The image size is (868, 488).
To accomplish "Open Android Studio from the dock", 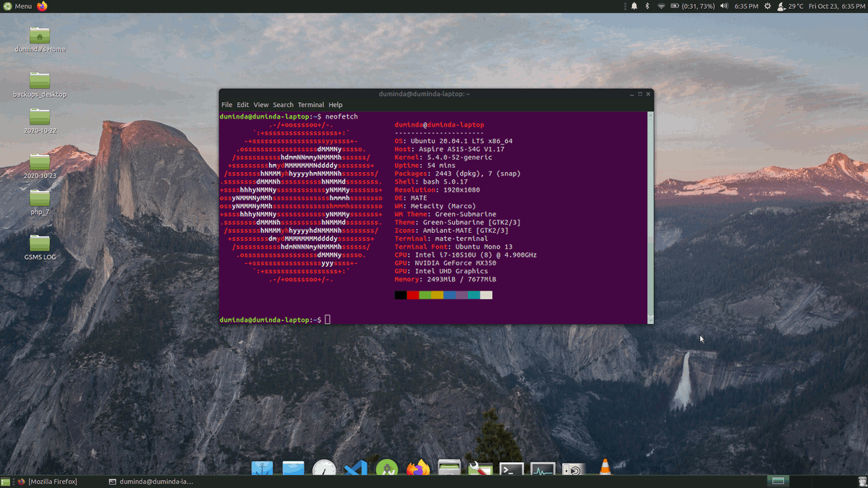I will [386, 468].
